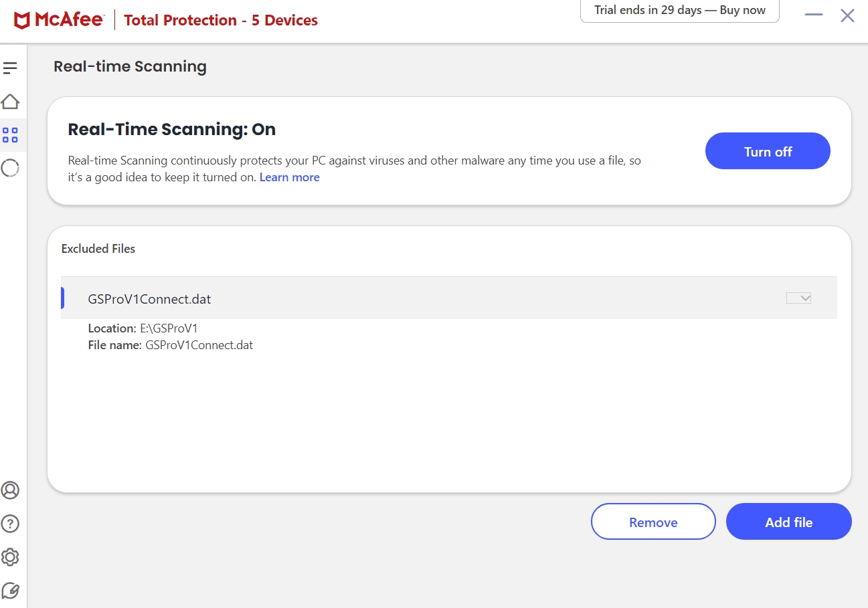Viewport: 868px width, 608px height.
Task: Open the hamburger navigation menu
Action: click(10, 68)
